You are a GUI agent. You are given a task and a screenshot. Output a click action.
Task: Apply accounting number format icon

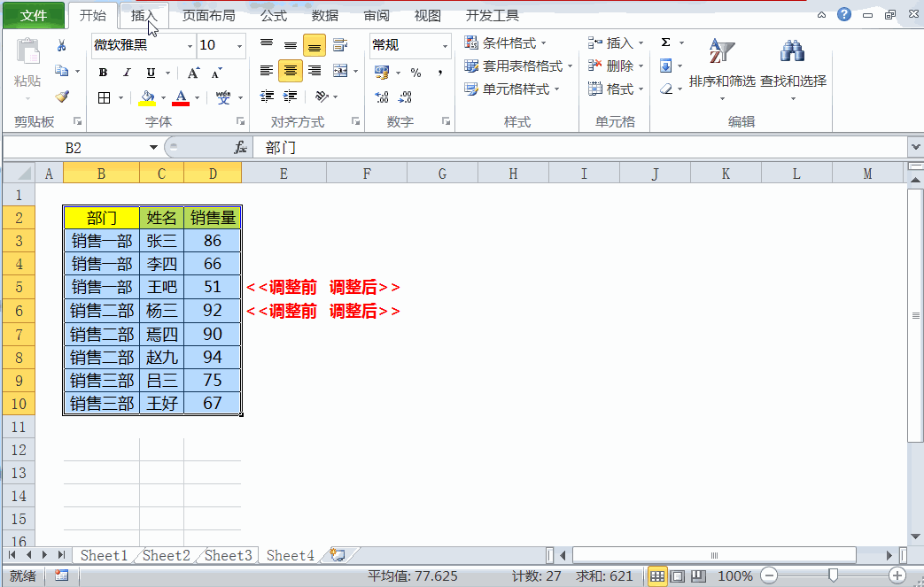click(382, 73)
